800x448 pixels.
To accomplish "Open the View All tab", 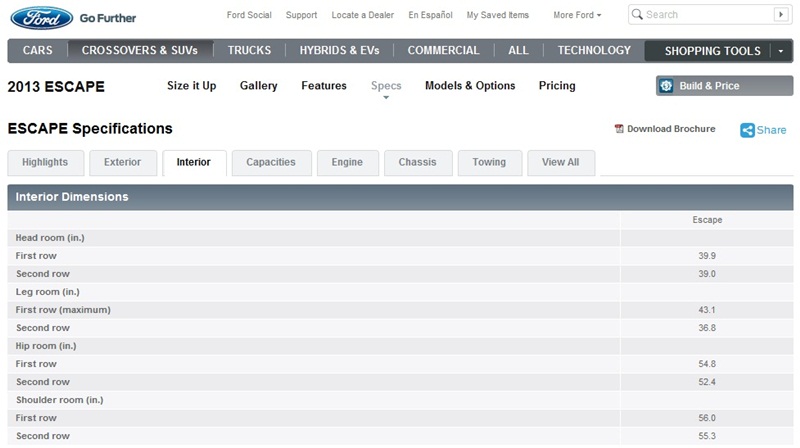I will tap(561, 163).
